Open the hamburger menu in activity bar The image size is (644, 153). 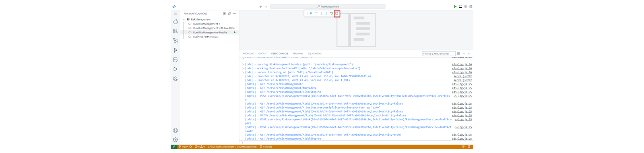pyautogui.click(x=175, y=14)
